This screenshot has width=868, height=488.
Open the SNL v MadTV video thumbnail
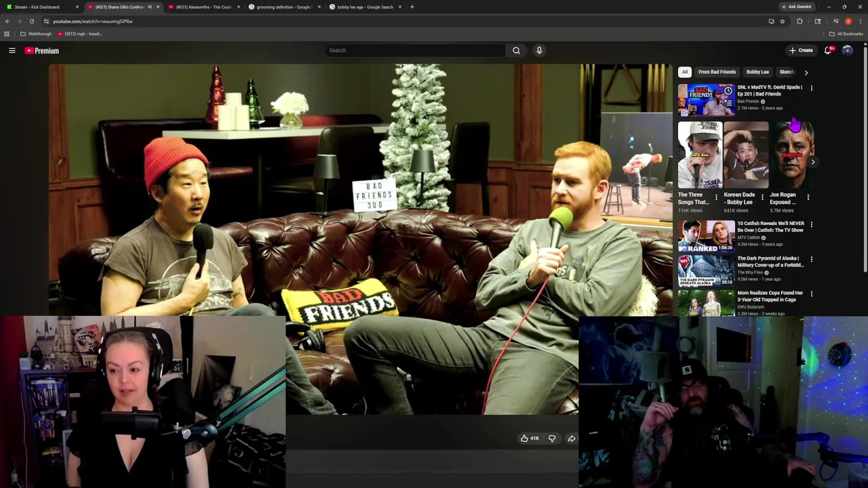[706, 99]
